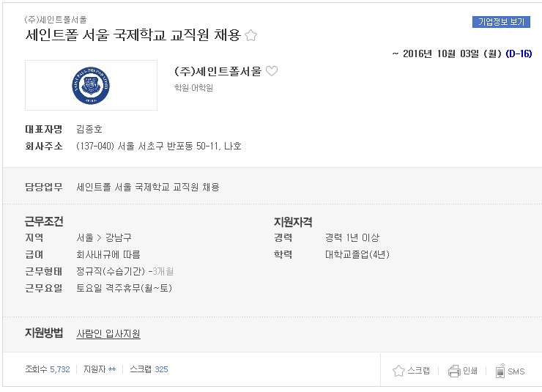Screen dimensions: 542x392
Task: Click the small (주)세인트폴서울 text above the title
Action: coord(56,20)
